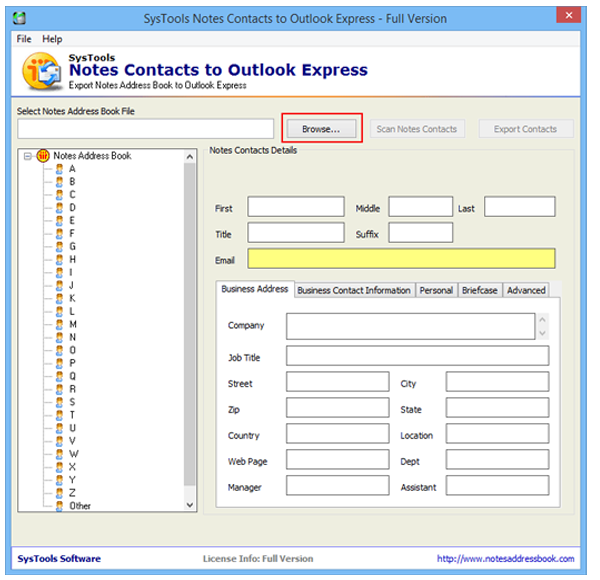Screen dimensions: 600x580
Task: Select letter N in the address tree
Action: tap(72, 337)
